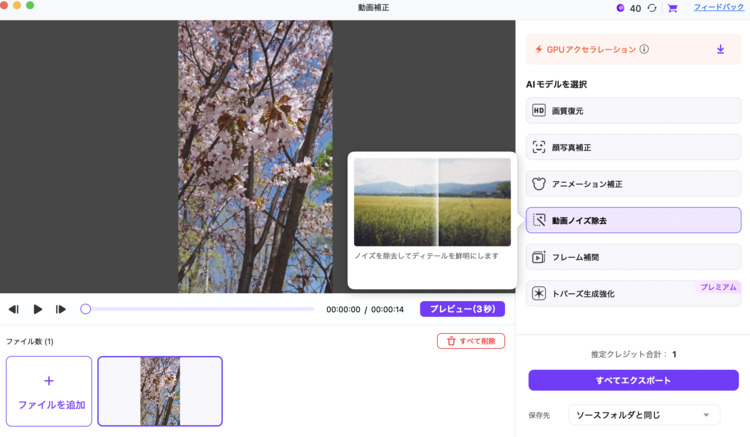Select the cherry blossom video thumbnail
Image resolution: width=750 pixels, height=437 pixels.
pos(160,391)
